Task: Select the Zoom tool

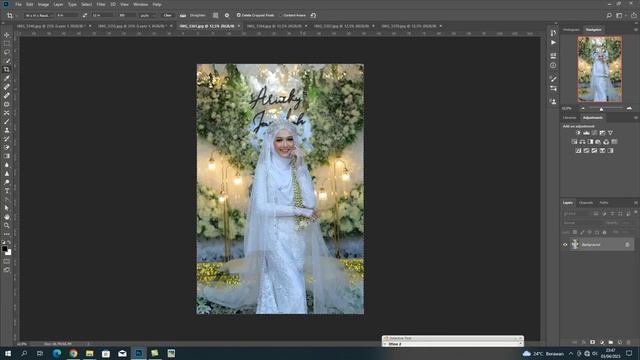Action: coord(7,225)
